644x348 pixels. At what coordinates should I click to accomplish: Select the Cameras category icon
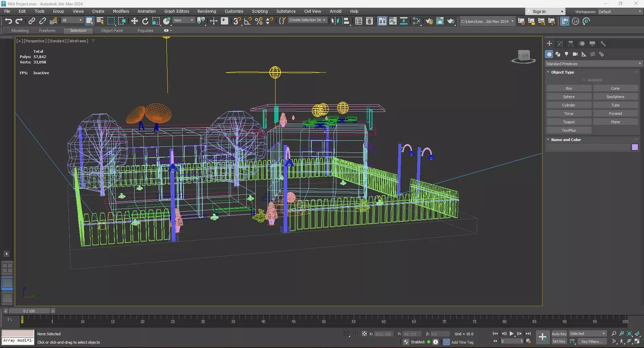click(x=575, y=54)
